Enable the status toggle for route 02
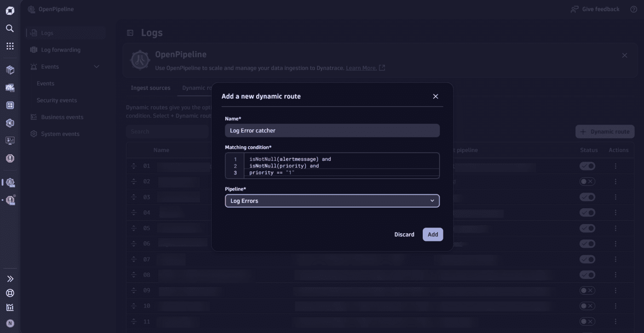 [587, 181]
